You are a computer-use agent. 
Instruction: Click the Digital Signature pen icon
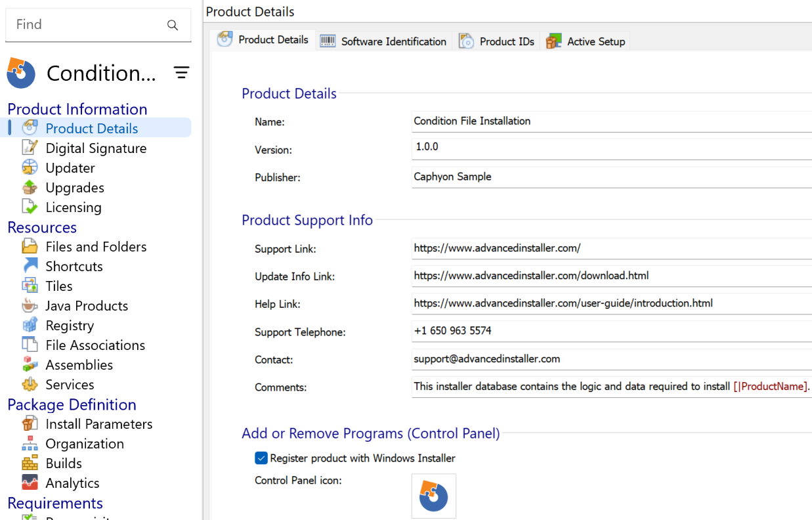pos(30,148)
